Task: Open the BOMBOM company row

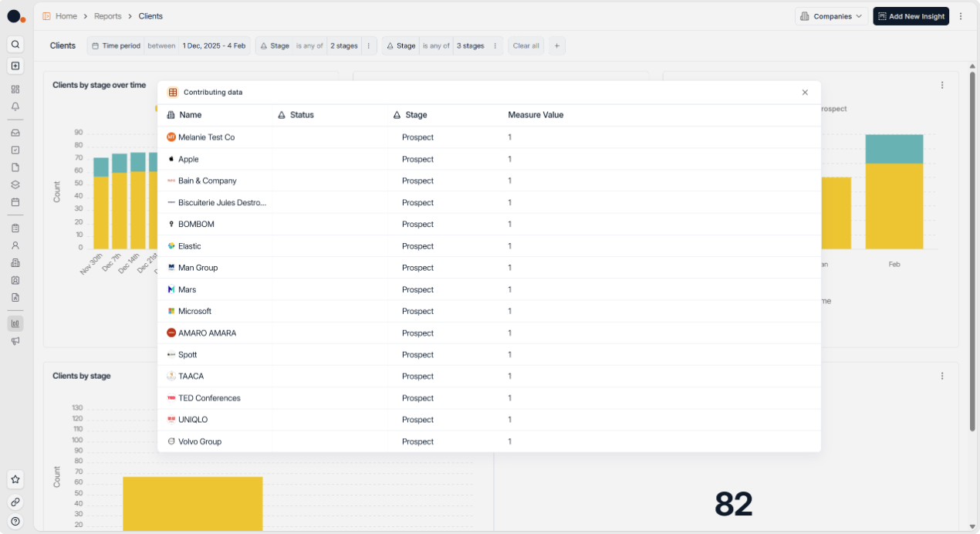Action: [x=489, y=224]
